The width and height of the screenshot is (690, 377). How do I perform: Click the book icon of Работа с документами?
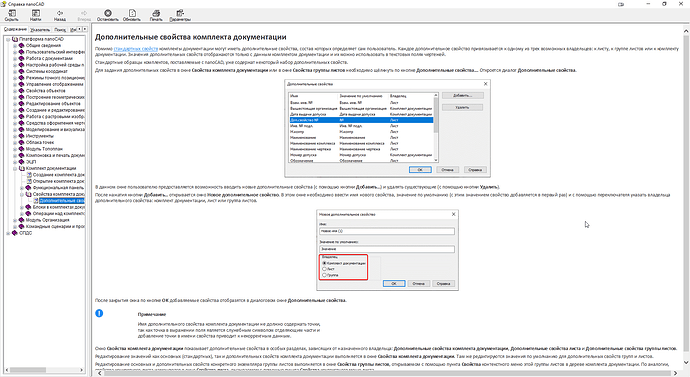pos(22,58)
